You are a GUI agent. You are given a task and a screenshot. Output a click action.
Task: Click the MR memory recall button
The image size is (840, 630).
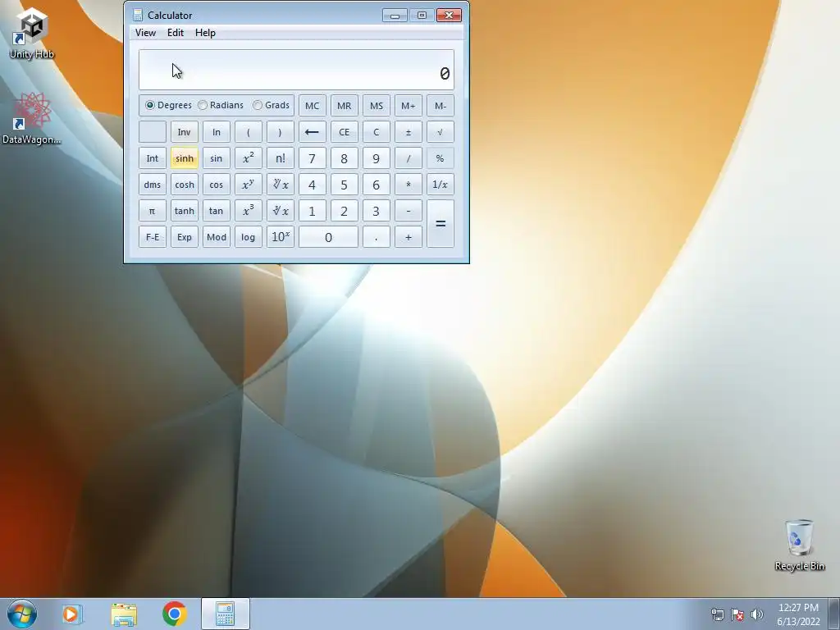point(344,106)
